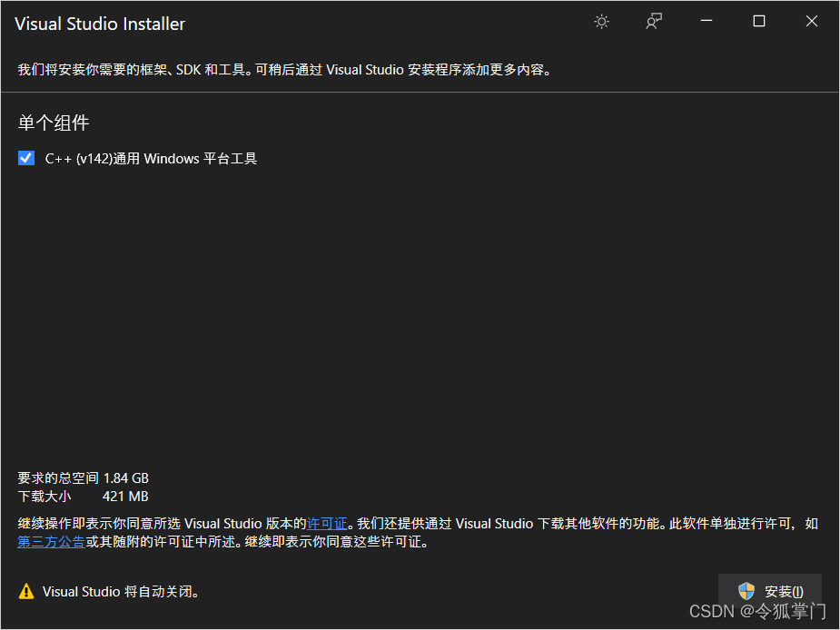
Task: Click the theme brightness sun icon
Action: (601, 21)
